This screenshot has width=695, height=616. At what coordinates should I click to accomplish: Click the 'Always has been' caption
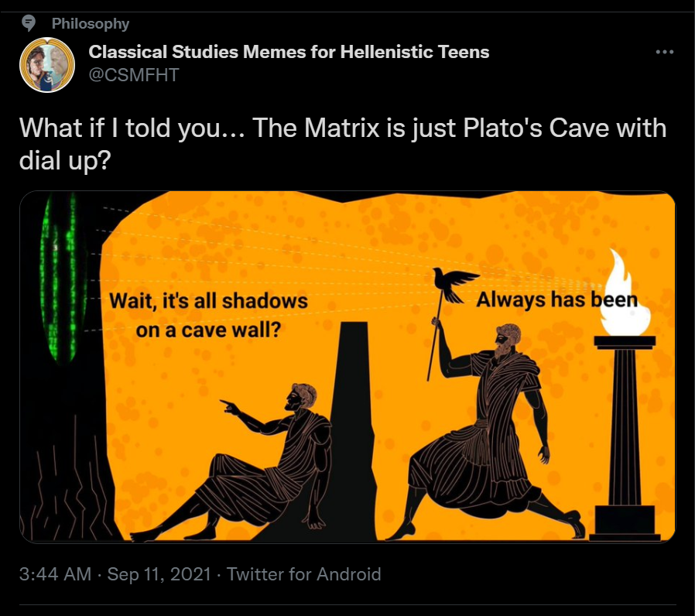tap(556, 299)
